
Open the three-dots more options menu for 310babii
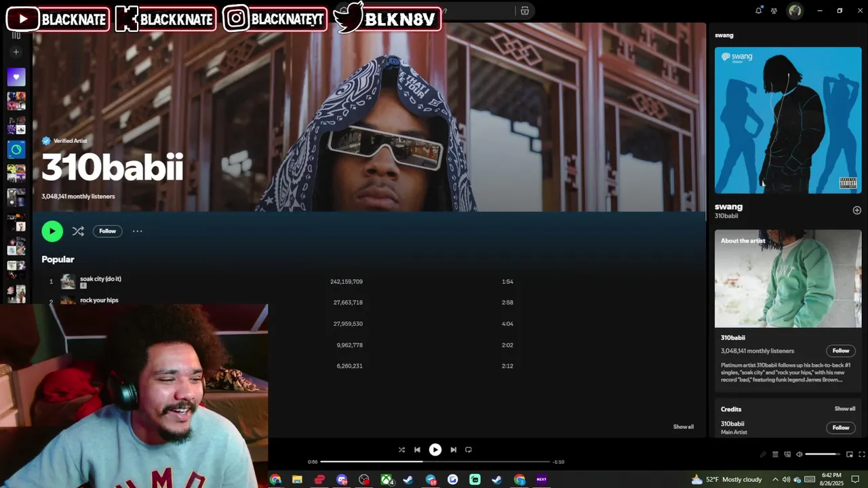pyautogui.click(x=138, y=231)
